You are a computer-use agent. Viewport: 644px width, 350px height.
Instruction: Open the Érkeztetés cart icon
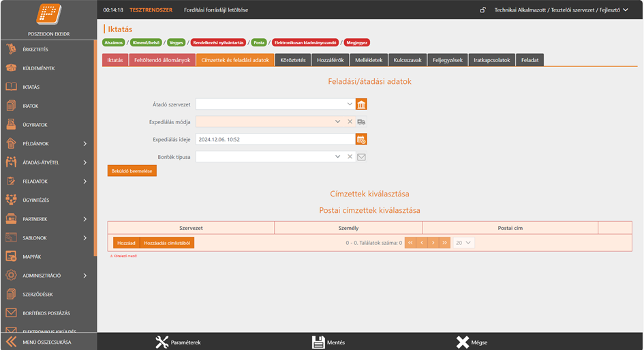click(11, 49)
